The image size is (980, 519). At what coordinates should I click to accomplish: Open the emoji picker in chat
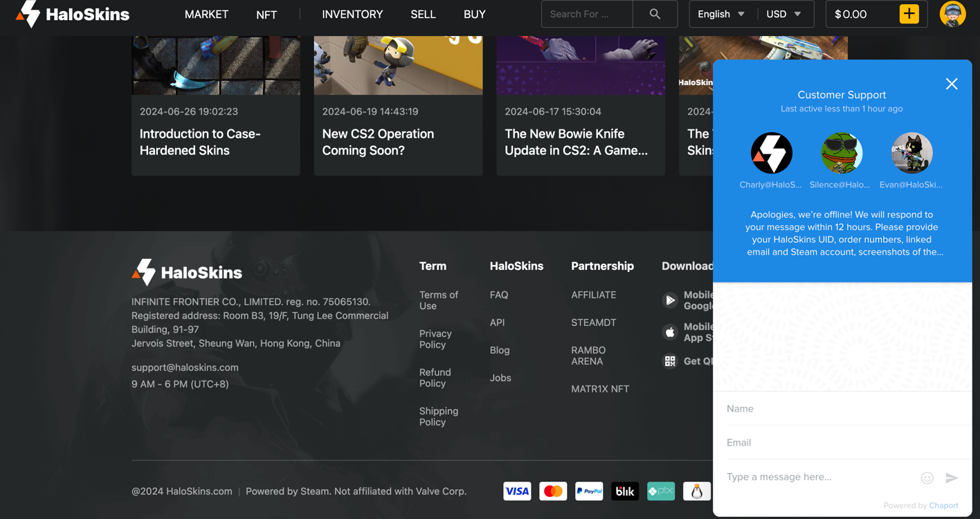[x=927, y=477]
